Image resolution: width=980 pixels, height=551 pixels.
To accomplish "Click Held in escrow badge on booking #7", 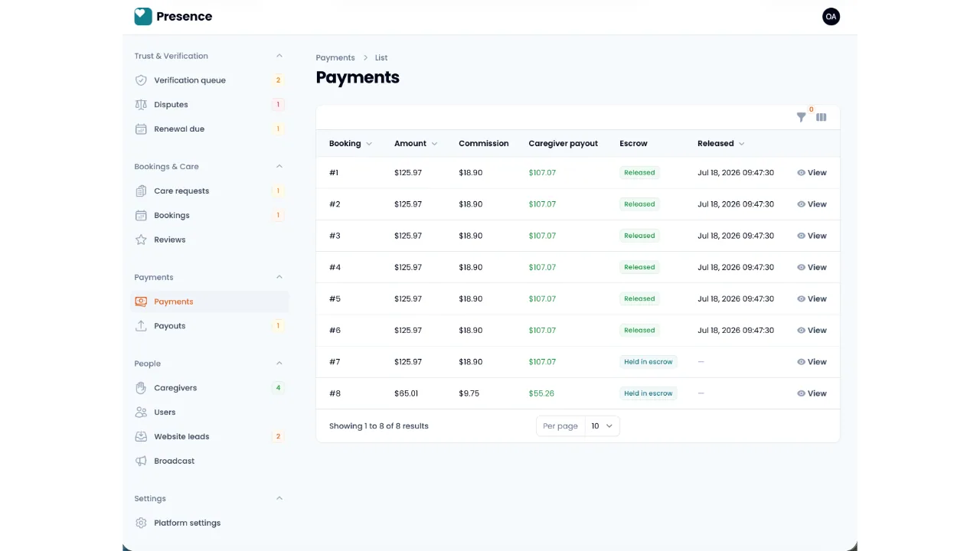I will coord(648,362).
